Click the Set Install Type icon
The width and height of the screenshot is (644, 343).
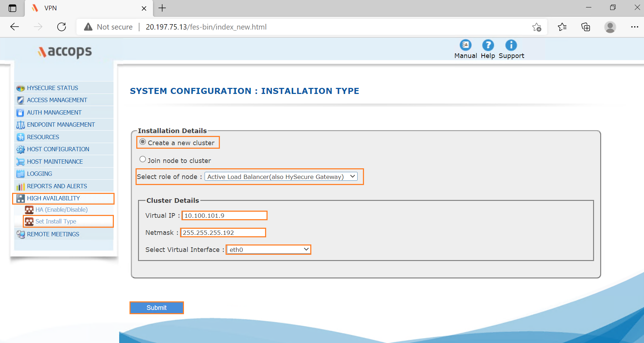click(x=29, y=222)
